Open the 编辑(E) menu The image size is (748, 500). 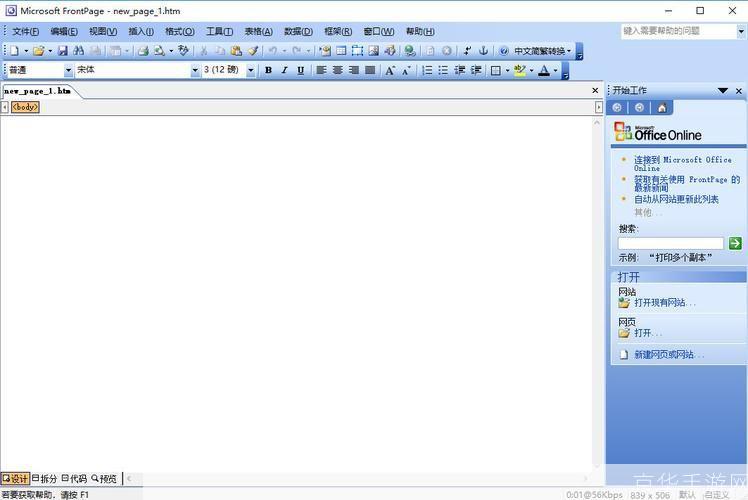(64, 31)
